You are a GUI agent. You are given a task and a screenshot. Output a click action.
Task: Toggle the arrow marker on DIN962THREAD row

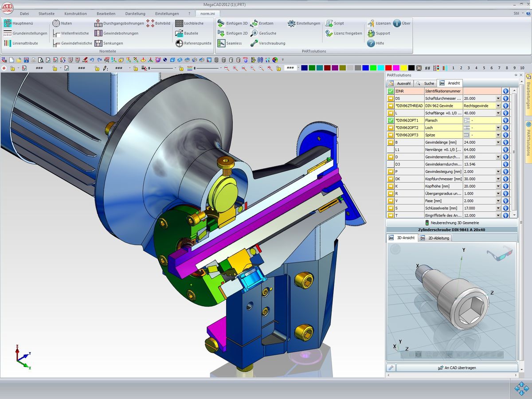click(x=391, y=106)
